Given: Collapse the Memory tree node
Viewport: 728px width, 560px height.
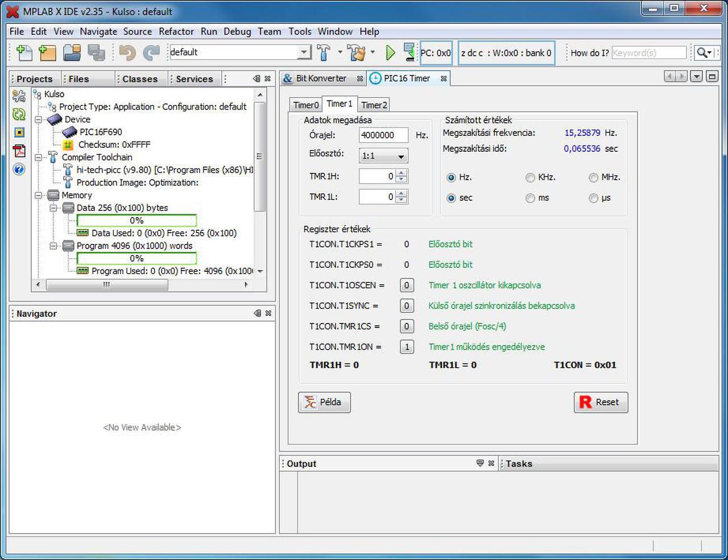Looking at the screenshot, I should point(39,195).
